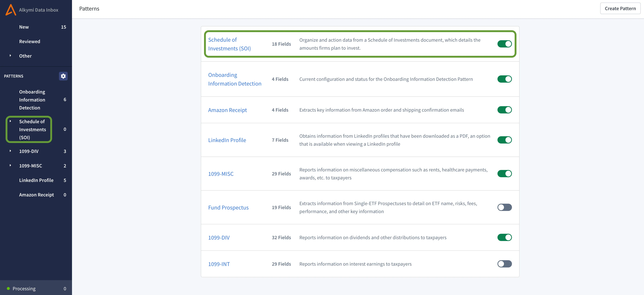
Task: Open the Fund Prospectus pattern link
Action: tap(228, 208)
